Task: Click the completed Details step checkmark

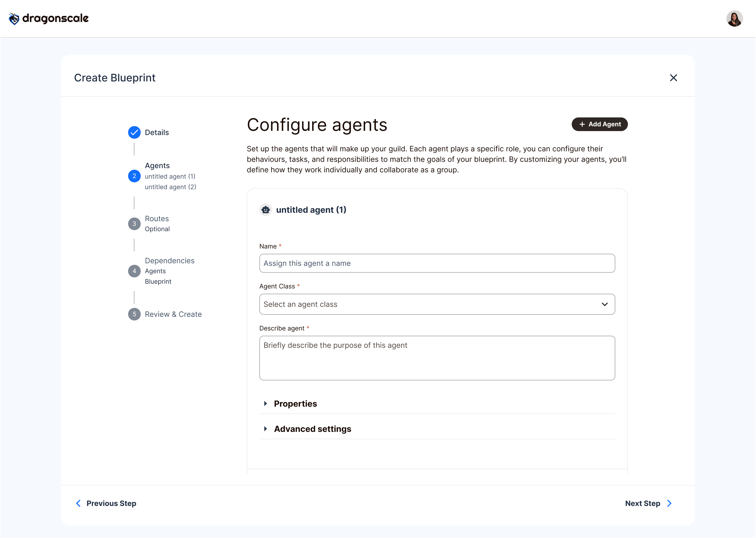Action: 134,132
